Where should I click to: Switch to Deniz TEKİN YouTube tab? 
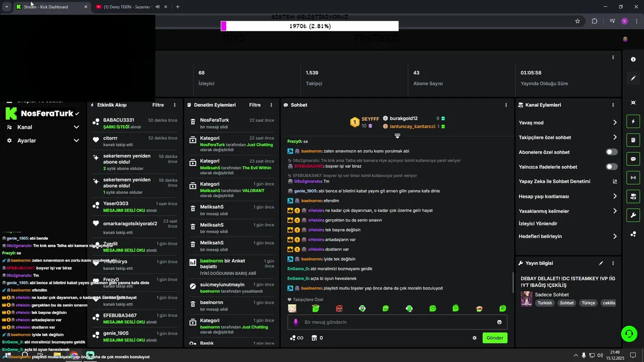[131, 7]
